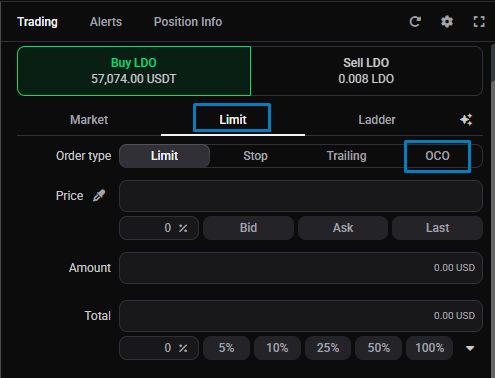
Task: Switch to the Ladder tab
Action: point(377,120)
